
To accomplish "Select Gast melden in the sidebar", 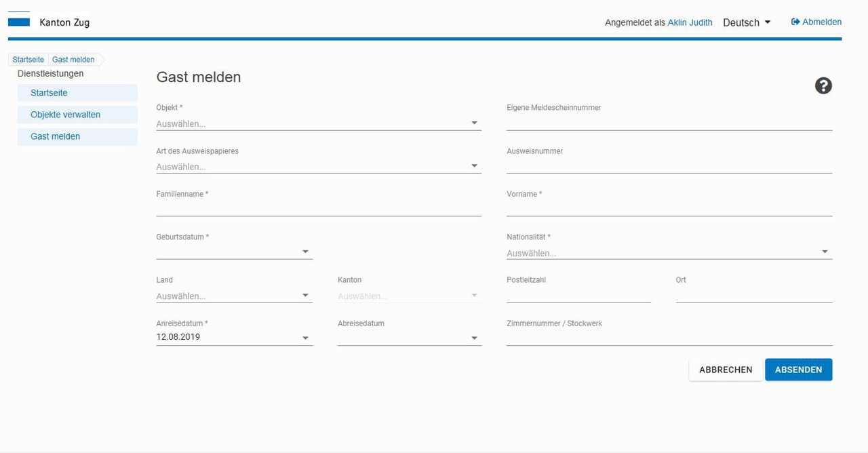I will coord(55,136).
